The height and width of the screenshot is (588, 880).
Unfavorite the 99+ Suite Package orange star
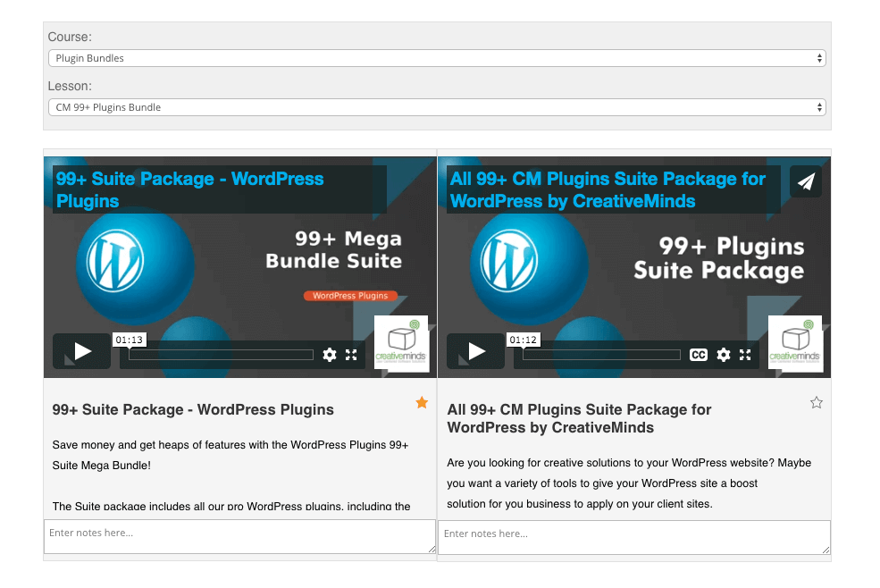422,403
